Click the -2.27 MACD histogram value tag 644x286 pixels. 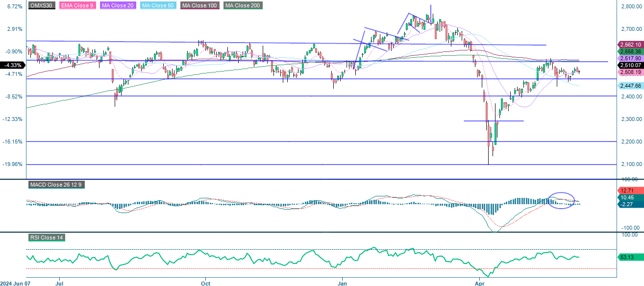[630, 204]
